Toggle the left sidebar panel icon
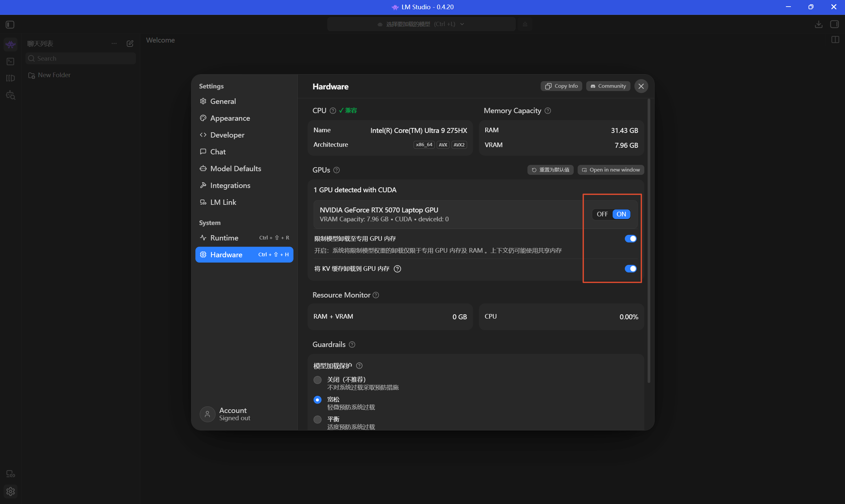 click(10, 24)
